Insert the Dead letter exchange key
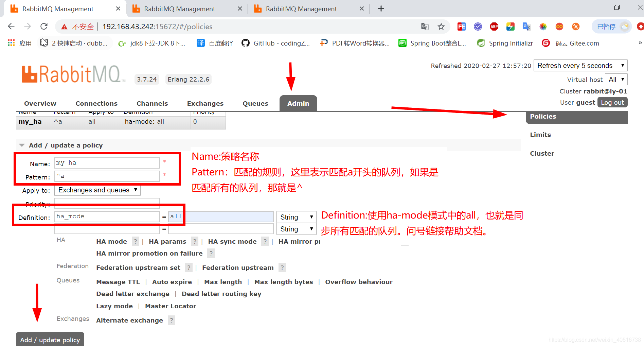644x346 pixels. click(132, 294)
